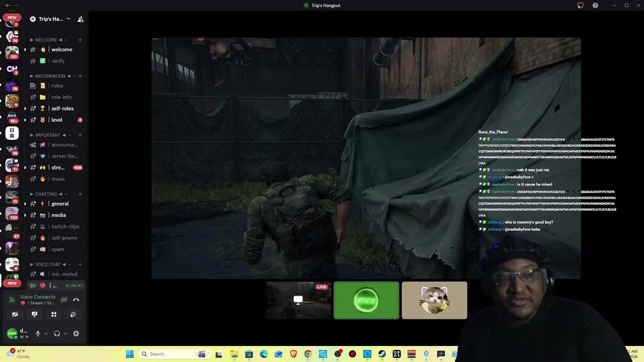Add a channel to WELCOME category
Screen dimensions: 644x362
pyautogui.click(x=80, y=40)
